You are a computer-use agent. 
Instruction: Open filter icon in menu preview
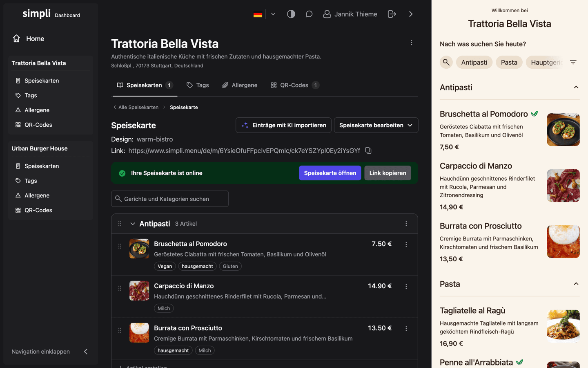(573, 62)
